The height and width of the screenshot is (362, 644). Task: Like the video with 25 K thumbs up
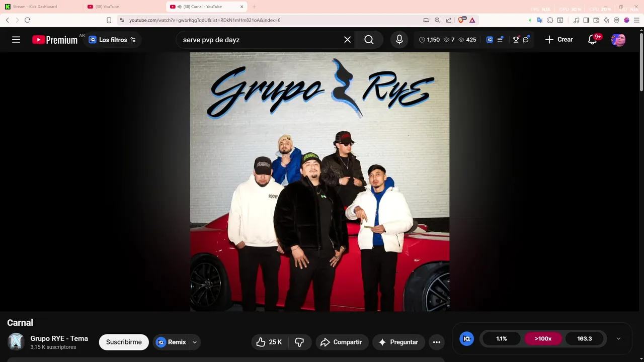coord(269,342)
